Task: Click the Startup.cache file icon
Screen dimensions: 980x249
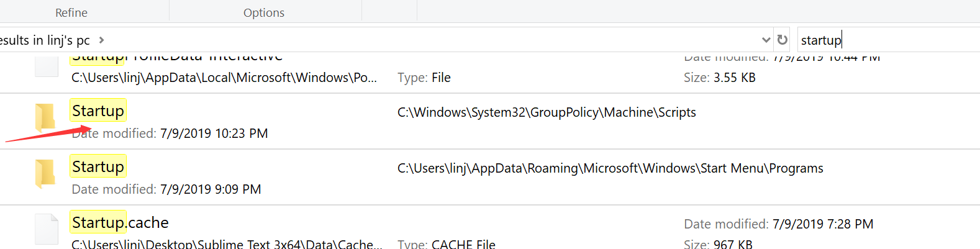Action: pyautogui.click(x=47, y=228)
